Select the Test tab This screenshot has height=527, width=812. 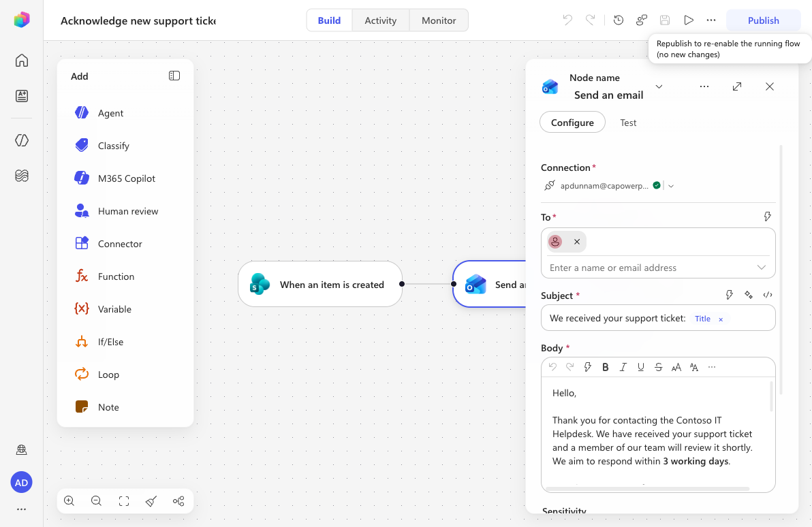coord(628,123)
